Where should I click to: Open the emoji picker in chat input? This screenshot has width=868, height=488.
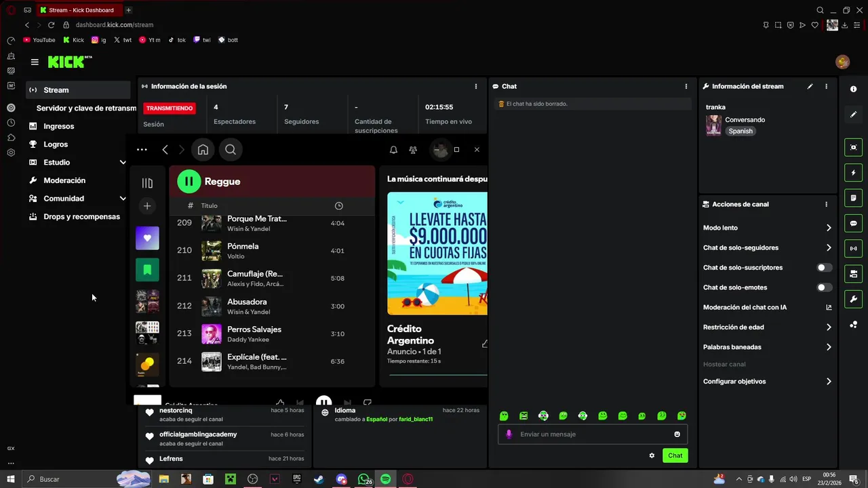[677, 434]
